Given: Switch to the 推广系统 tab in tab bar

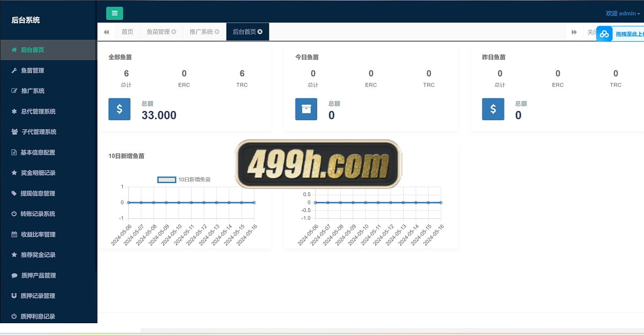Looking at the screenshot, I should pyautogui.click(x=204, y=32).
